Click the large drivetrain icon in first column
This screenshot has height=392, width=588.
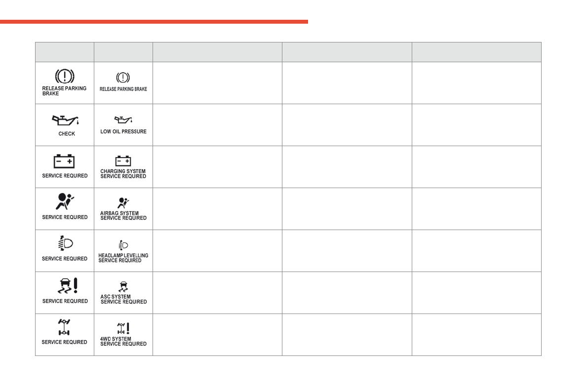click(65, 327)
